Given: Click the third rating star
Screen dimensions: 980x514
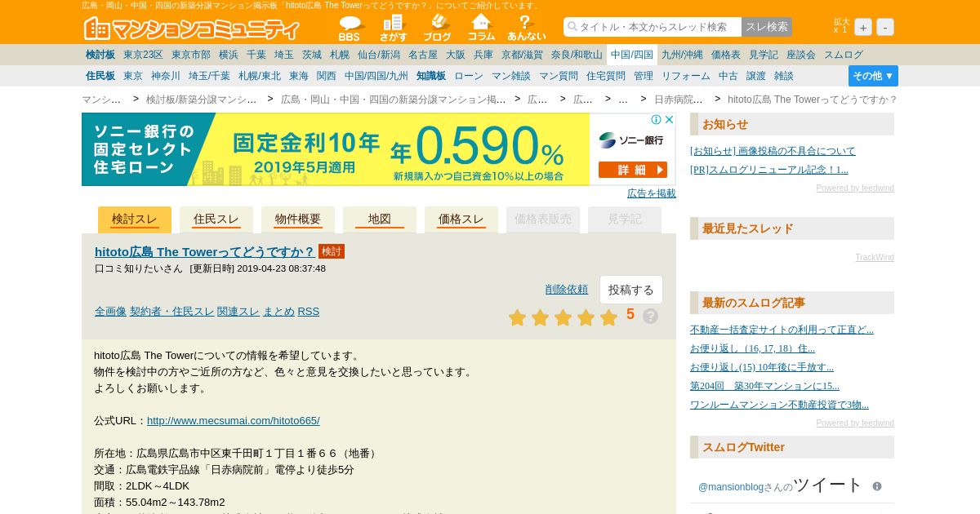Looking at the screenshot, I should (563, 317).
